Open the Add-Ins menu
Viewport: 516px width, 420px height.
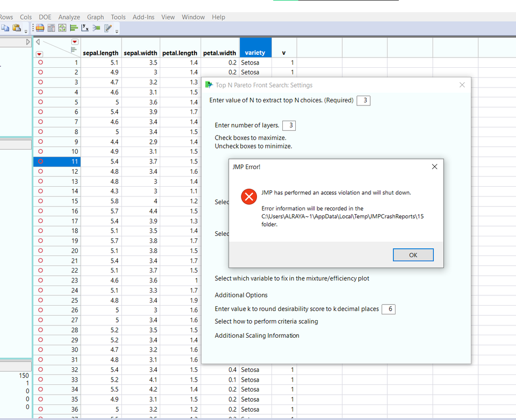click(x=143, y=17)
